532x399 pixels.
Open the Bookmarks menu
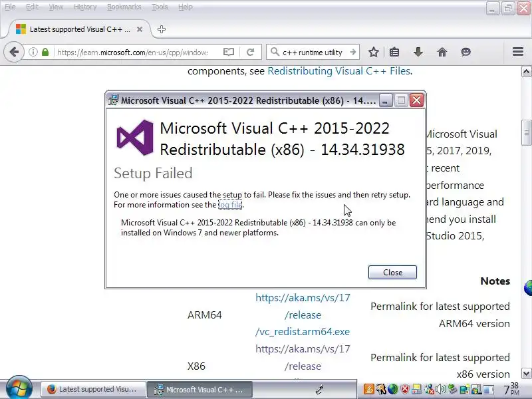click(x=124, y=7)
